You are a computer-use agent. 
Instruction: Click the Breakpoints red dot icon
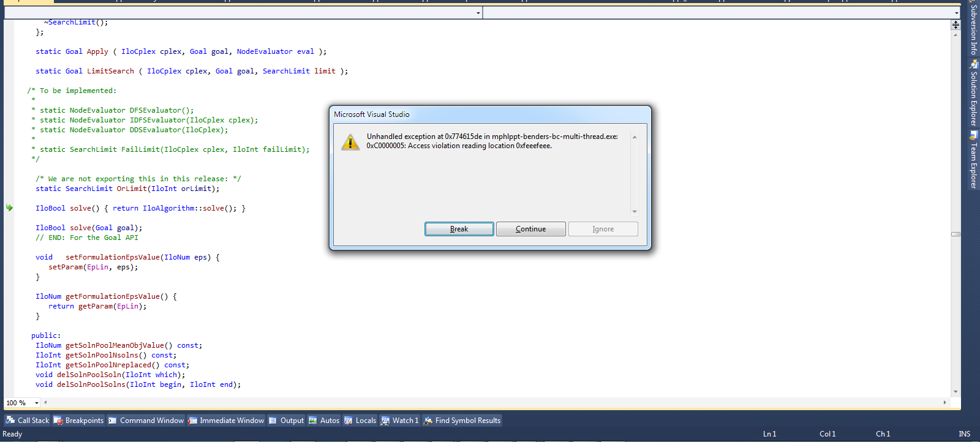pos(58,421)
